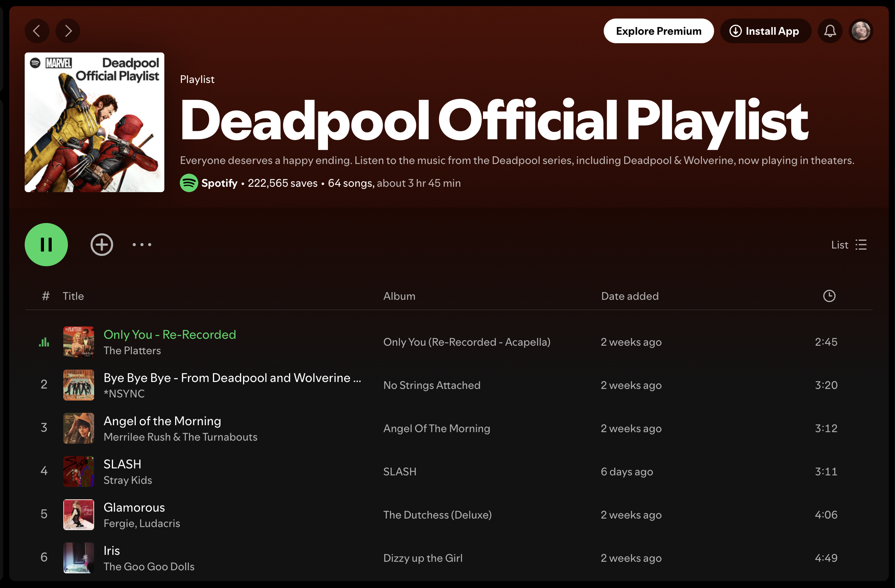Image resolution: width=895 pixels, height=588 pixels.
Task: Open the Only You (Re-Recorded - Acapella) album
Action: pyautogui.click(x=467, y=342)
